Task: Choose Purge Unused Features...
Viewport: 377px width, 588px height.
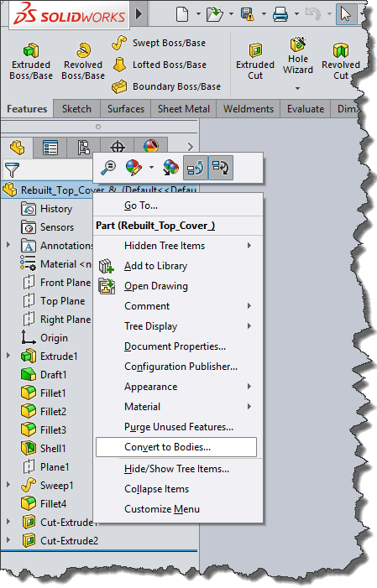Action: click(x=178, y=427)
